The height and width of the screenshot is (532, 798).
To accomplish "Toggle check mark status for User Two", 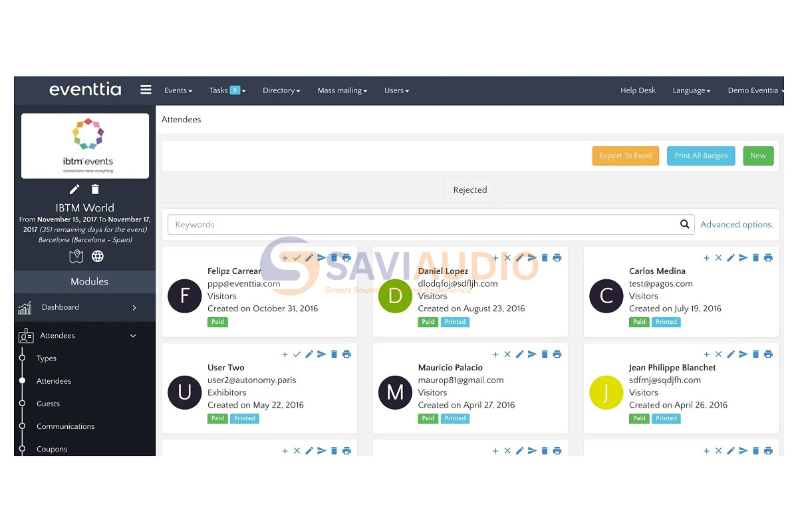I will click(297, 354).
